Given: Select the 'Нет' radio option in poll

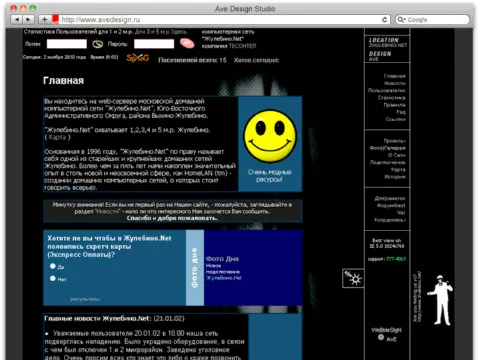Looking at the screenshot, I should pyautogui.click(x=53, y=278).
